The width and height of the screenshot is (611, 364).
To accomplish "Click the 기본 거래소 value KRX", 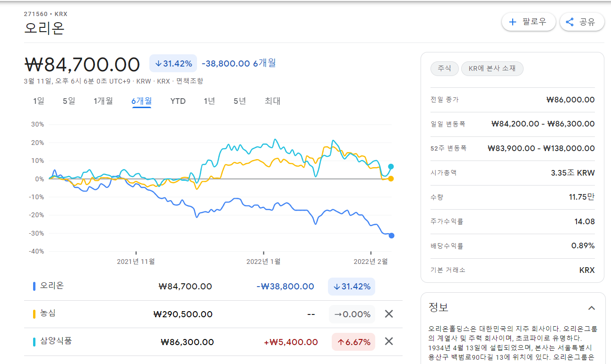I will (x=587, y=270).
